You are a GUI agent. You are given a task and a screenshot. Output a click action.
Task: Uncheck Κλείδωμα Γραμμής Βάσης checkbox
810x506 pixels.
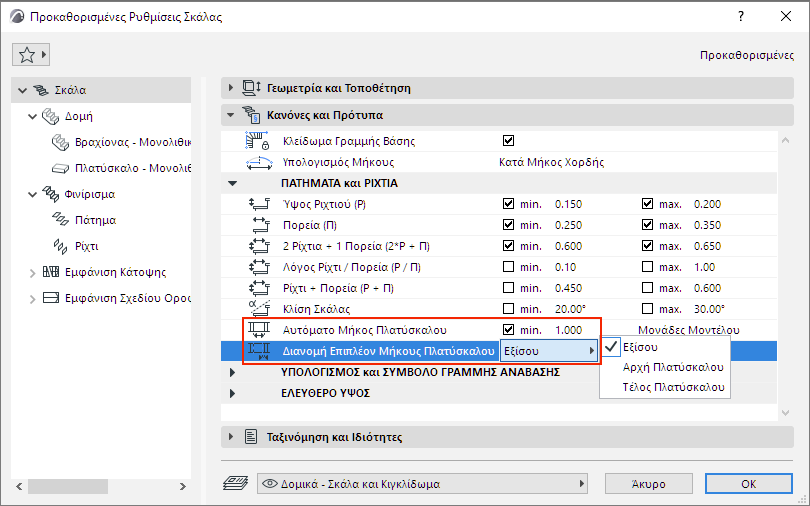click(508, 140)
